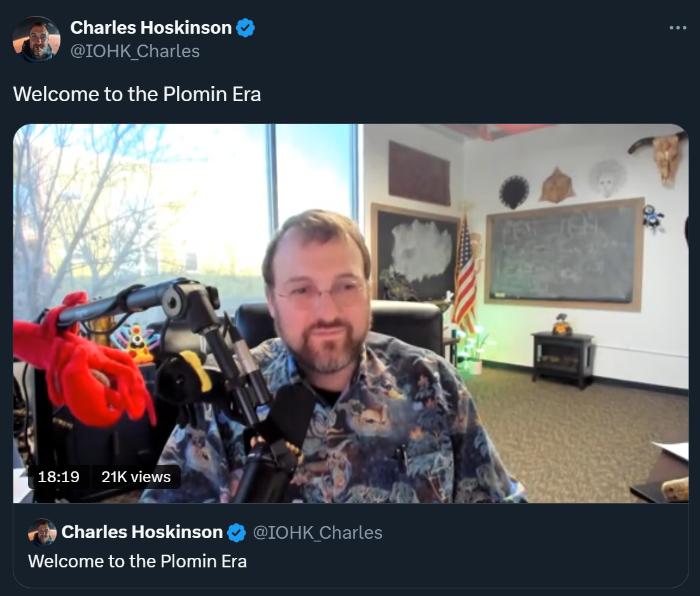
Task: Play the video by clicking its thumbnail
Action: (351, 314)
